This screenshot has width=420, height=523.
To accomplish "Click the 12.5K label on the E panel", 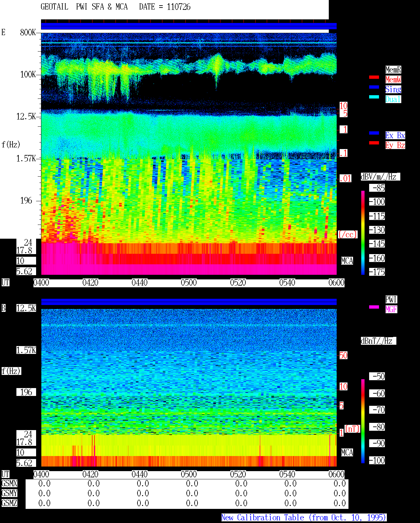I will click(x=26, y=116).
